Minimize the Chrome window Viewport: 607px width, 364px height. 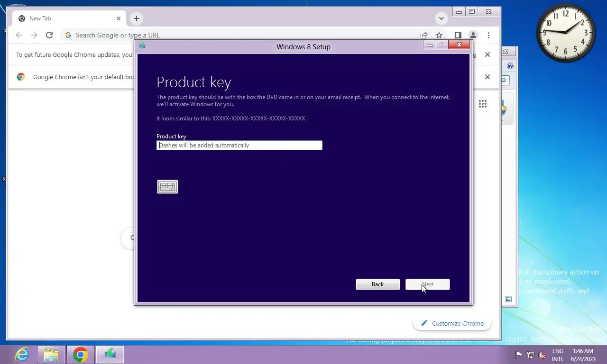[x=459, y=11]
